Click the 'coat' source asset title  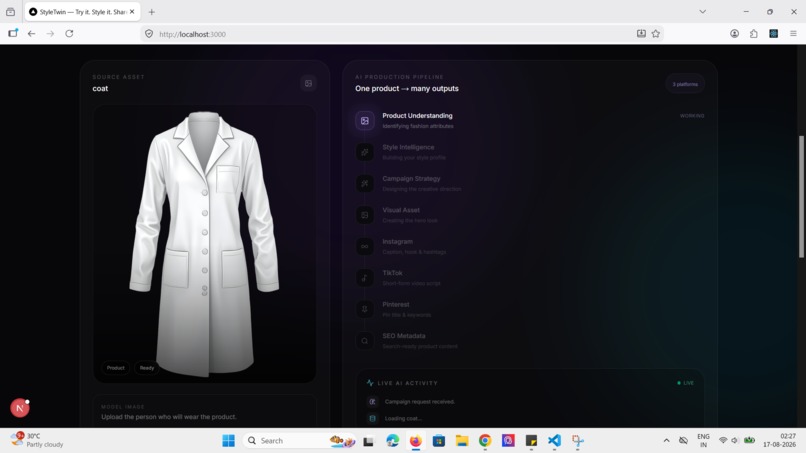pos(100,88)
